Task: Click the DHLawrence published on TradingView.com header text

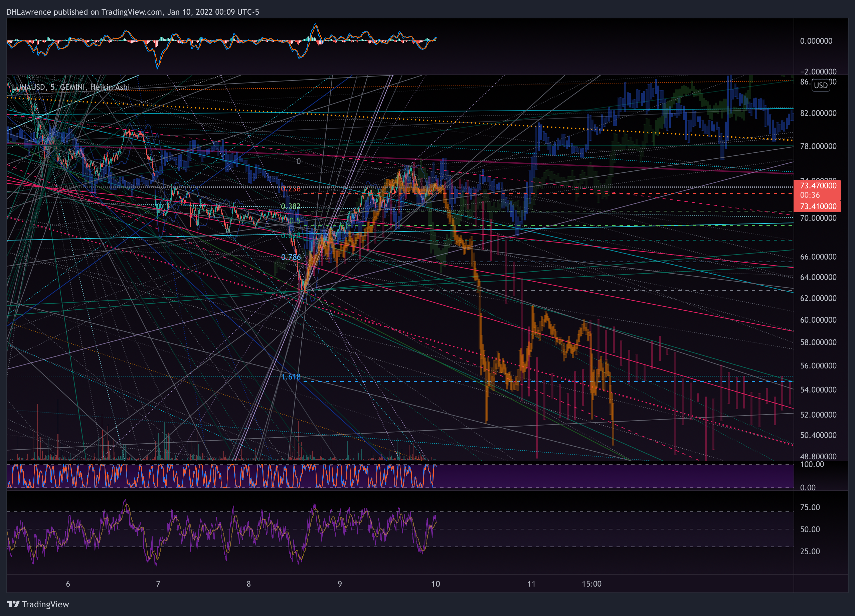Action: click(x=133, y=12)
